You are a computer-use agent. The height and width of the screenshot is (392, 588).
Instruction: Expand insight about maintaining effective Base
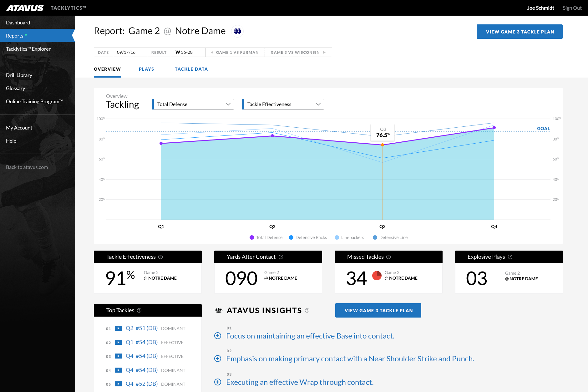218,336
